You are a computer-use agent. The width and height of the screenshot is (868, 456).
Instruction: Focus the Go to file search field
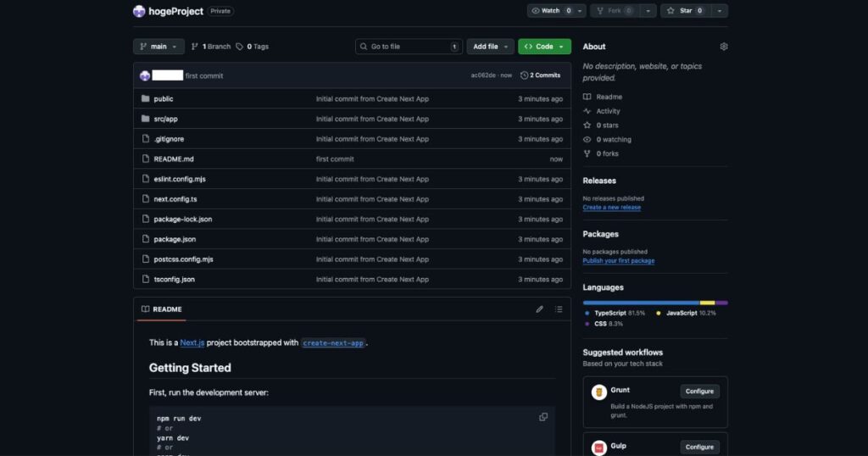(408, 47)
